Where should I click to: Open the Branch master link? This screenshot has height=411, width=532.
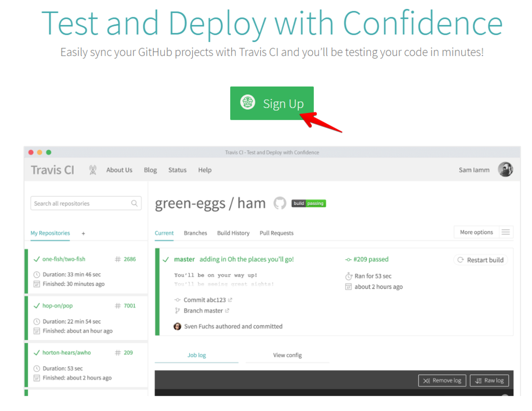pyautogui.click(x=203, y=311)
